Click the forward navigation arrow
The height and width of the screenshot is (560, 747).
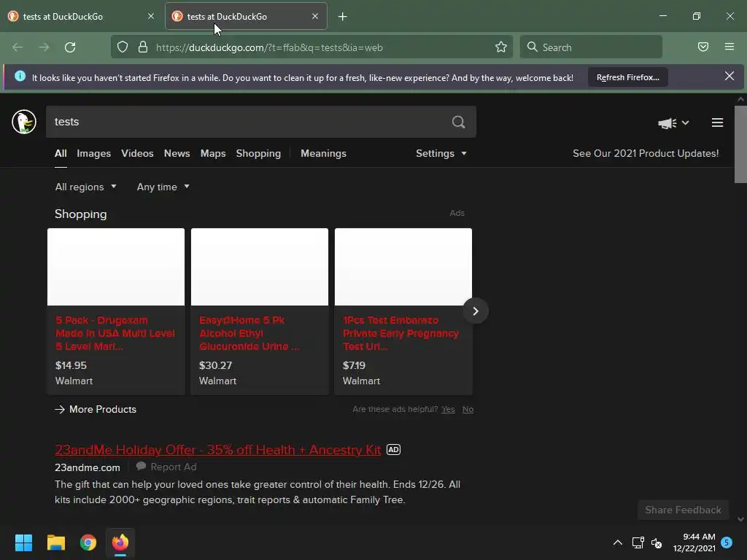point(44,47)
